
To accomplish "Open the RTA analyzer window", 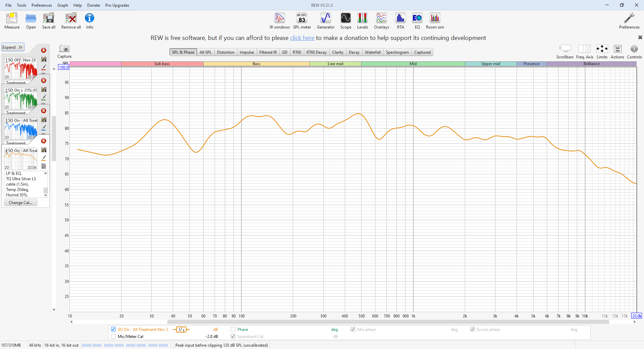I will click(x=400, y=21).
